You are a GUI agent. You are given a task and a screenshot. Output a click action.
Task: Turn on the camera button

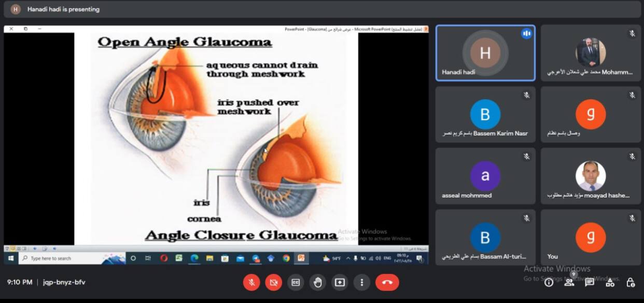[273, 282]
